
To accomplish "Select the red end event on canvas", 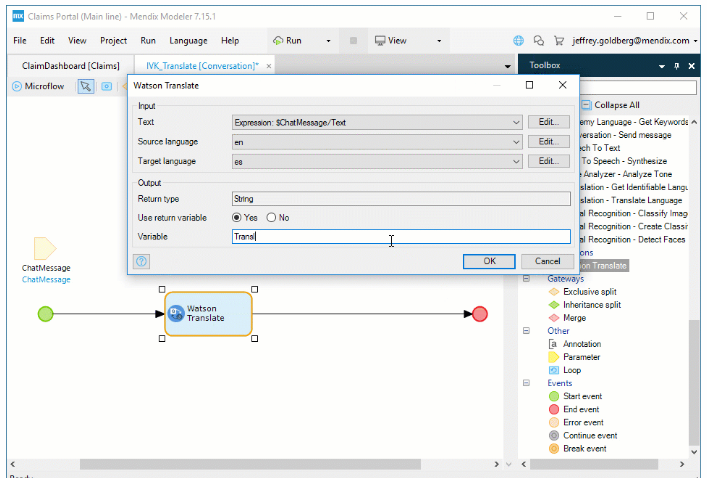I will 480,314.
